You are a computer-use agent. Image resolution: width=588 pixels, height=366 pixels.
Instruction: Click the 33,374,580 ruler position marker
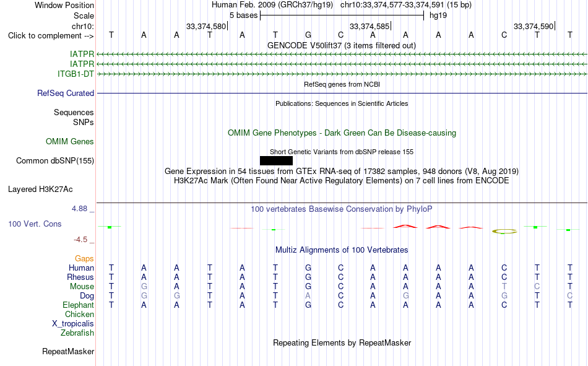(207, 26)
